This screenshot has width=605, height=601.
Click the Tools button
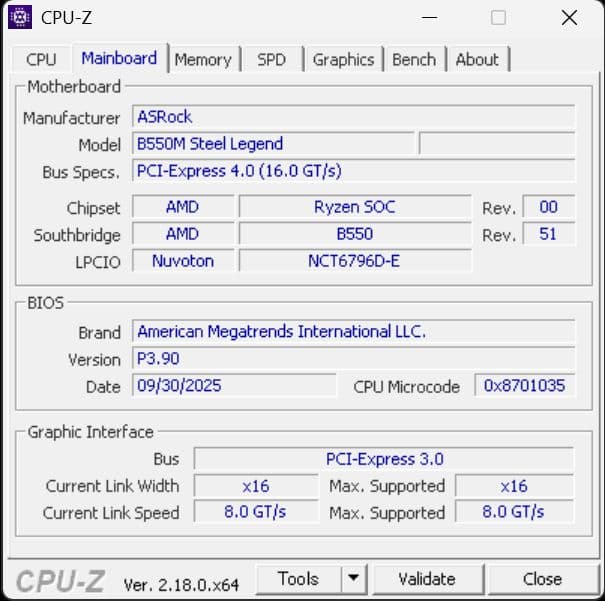(299, 579)
